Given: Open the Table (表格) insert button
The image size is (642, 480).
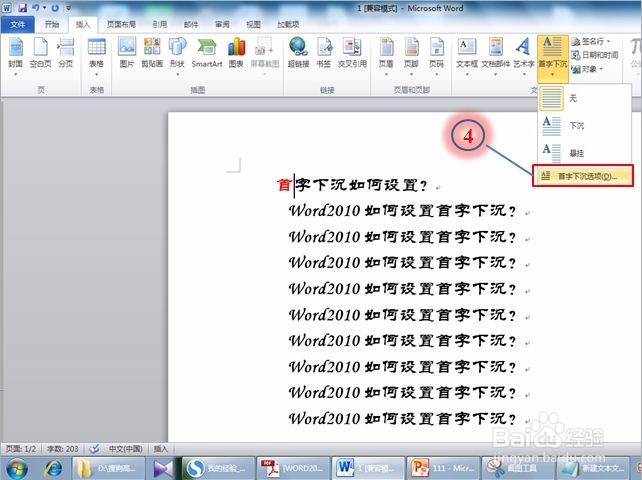Looking at the screenshot, I should pyautogui.click(x=97, y=57).
